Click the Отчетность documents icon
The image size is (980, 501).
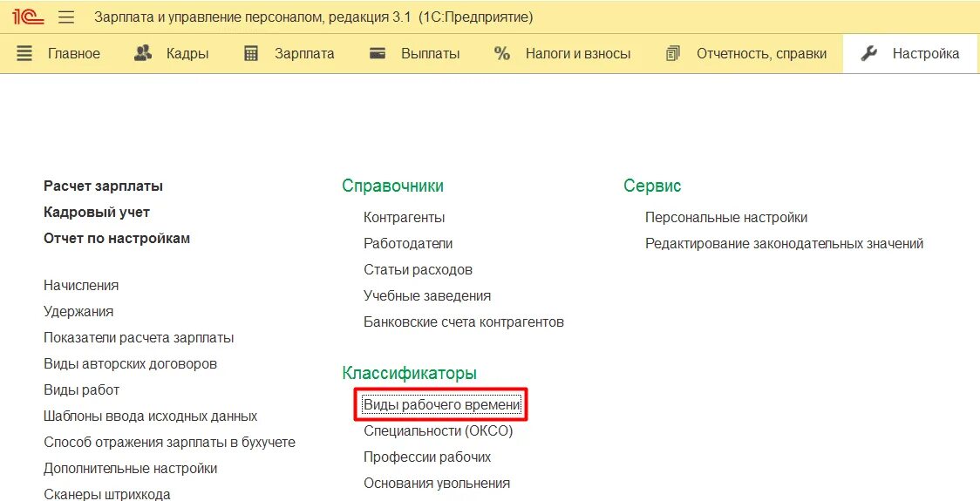[673, 54]
